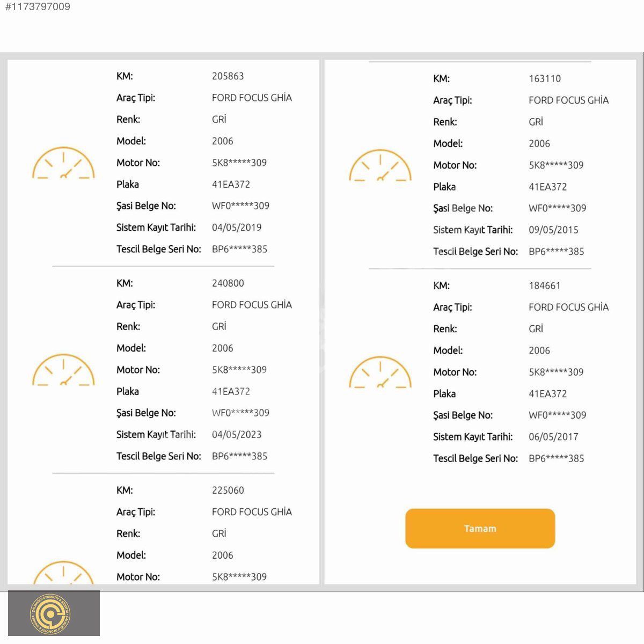This screenshot has width=644, height=644.
Task: Click FORD FOCUS GHİA in the 184661 km record
Action: click(x=569, y=308)
